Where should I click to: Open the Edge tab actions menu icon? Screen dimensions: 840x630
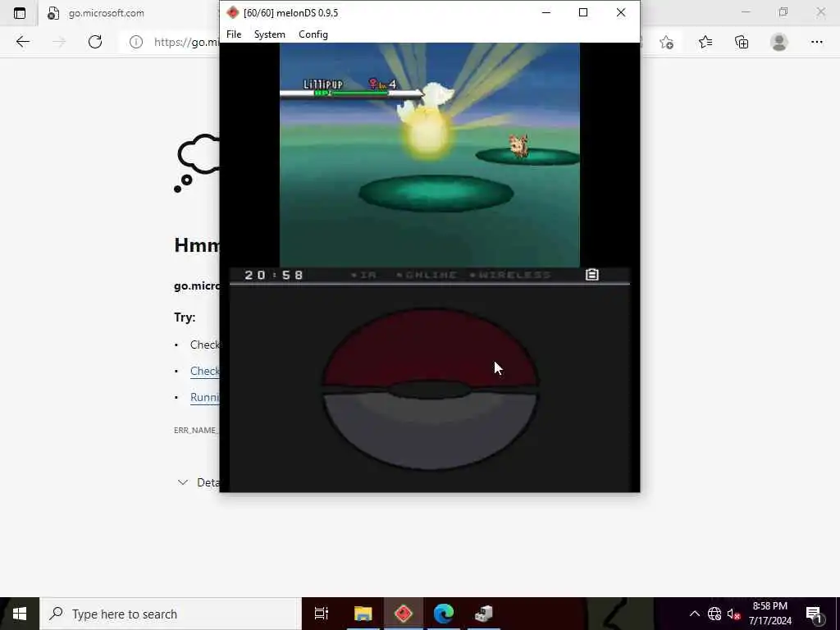point(20,13)
